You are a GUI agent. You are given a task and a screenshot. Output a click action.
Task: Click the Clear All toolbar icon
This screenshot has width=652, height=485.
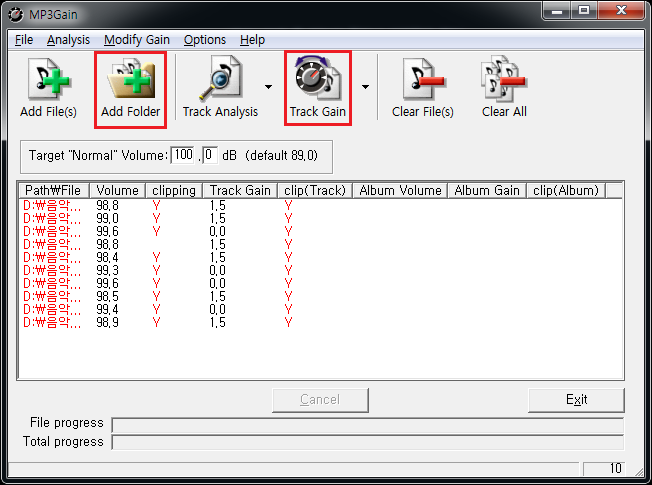tap(504, 88)
